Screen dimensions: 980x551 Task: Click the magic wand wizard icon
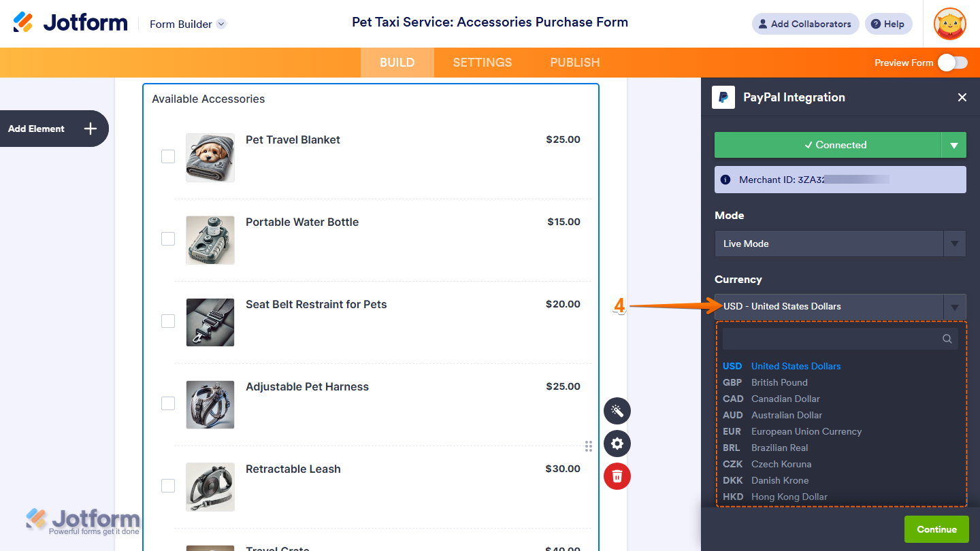click(x=617, y=411)
